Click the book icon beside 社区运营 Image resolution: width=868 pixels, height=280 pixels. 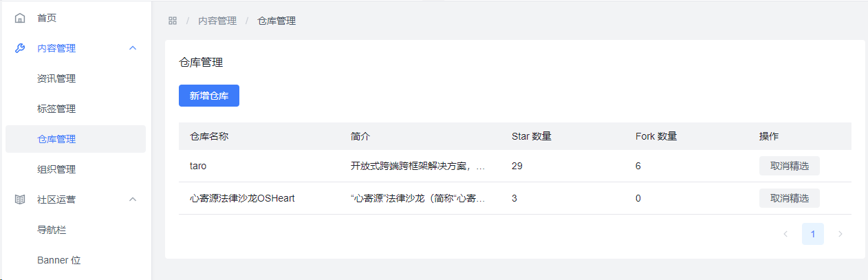(20, 200)
